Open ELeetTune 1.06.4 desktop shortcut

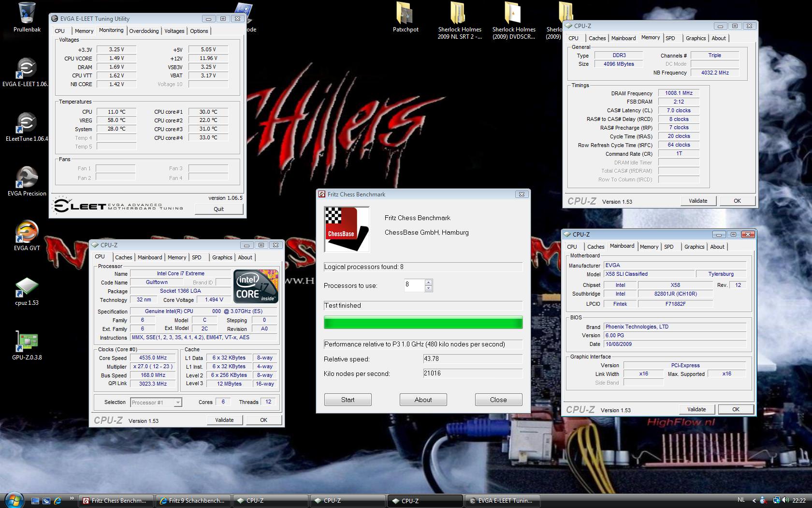click(27, 127)
